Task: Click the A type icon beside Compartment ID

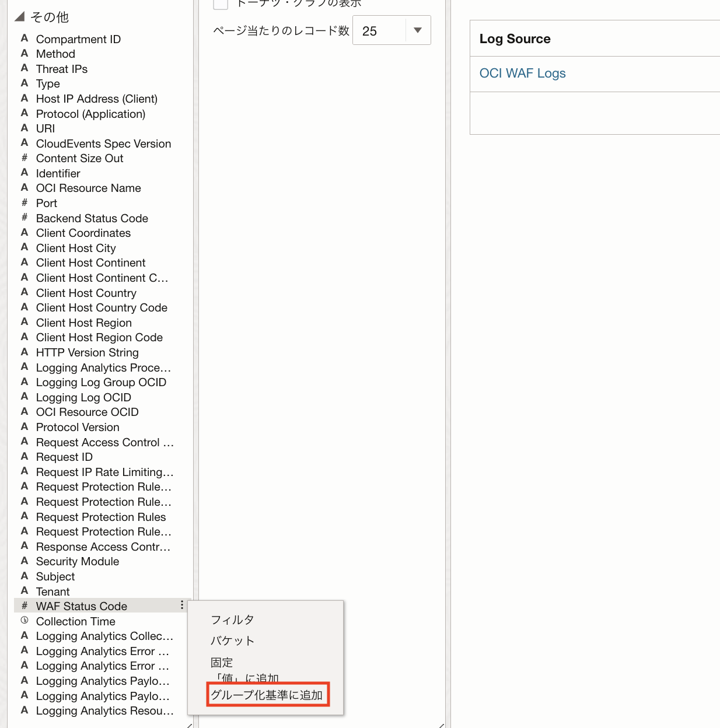Action: point(25,38)
